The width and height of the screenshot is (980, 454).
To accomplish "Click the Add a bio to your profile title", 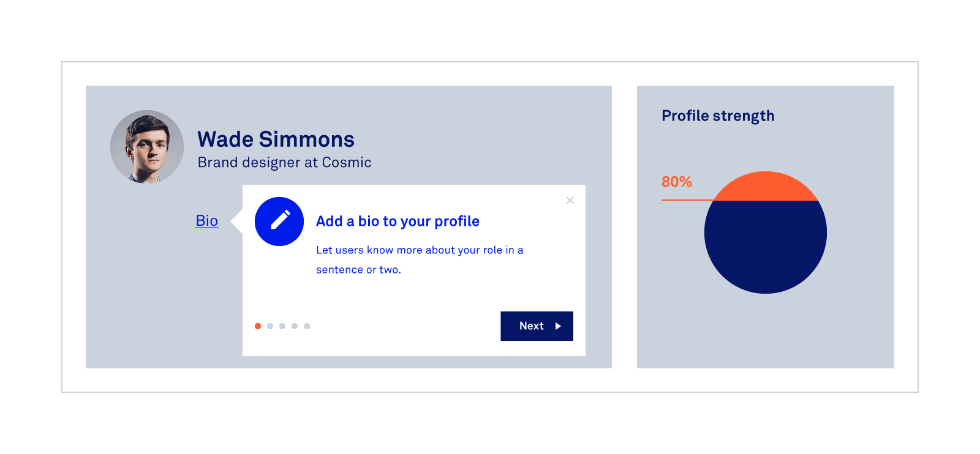I will click(398, 221).
